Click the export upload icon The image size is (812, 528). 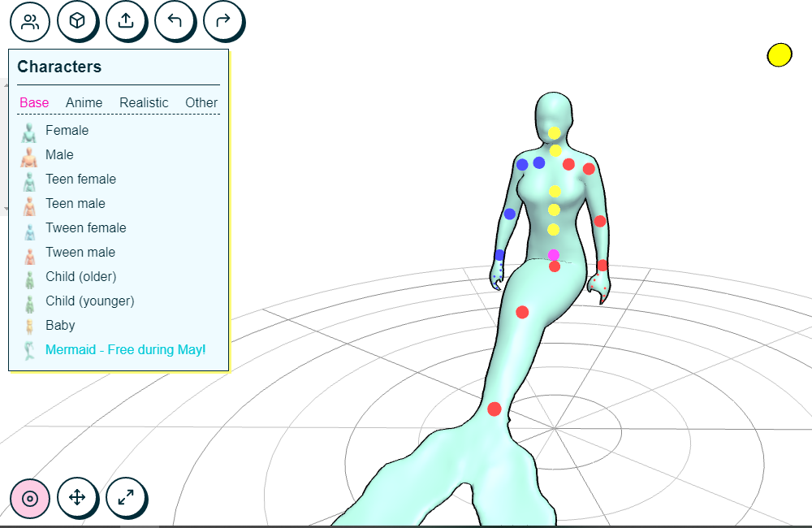coord(126,21)
